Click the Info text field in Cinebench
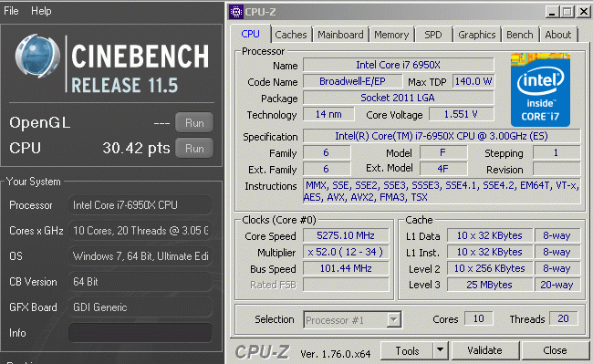Viewport: 593px width, 364px height. pos(140,333)
